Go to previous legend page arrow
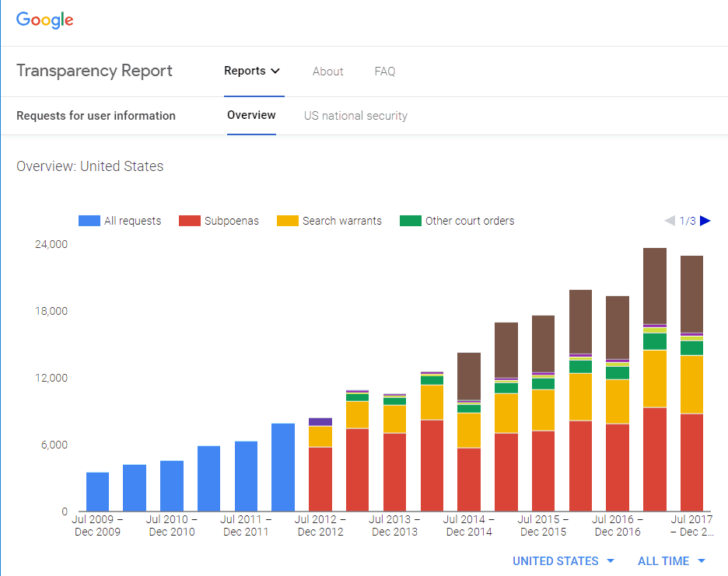Image resolution: width=728 pixels, height=576 pixels. 670,221
